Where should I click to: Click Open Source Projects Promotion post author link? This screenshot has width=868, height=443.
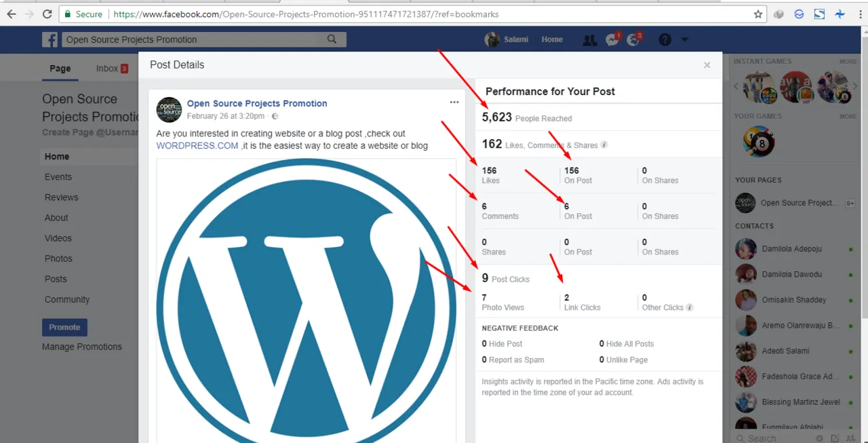point(257,104)
